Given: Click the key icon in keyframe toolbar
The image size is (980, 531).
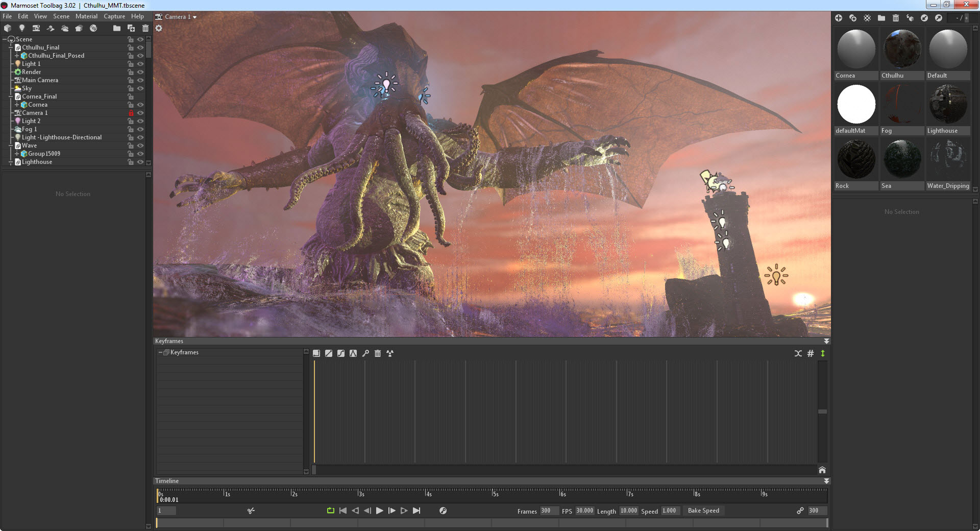Looking at the screenshot, I should [x=365, y=353].
